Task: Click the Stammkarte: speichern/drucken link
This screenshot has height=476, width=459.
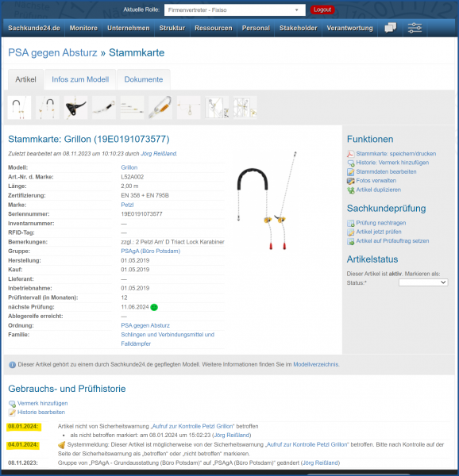Action: coord(396,154)
